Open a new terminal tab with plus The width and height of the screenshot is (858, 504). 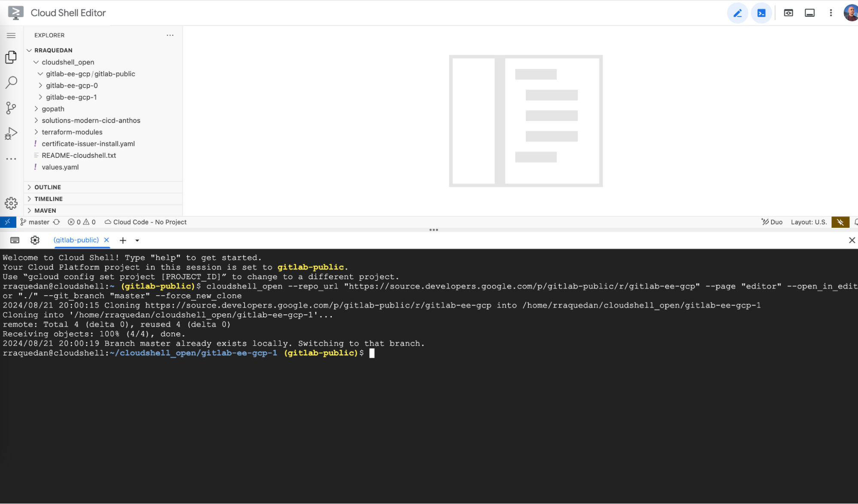tap(122, 240)
